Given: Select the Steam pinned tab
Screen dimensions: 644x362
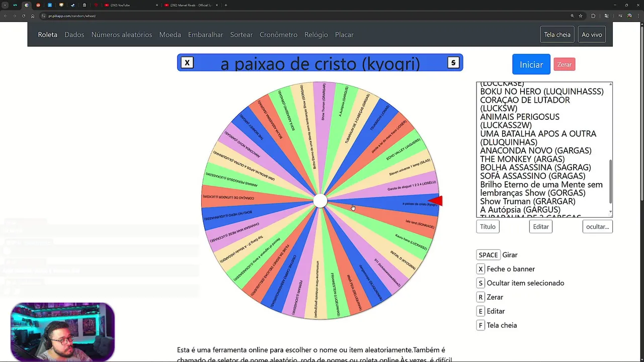Looking at the screenshot, I should pos(73,5).
